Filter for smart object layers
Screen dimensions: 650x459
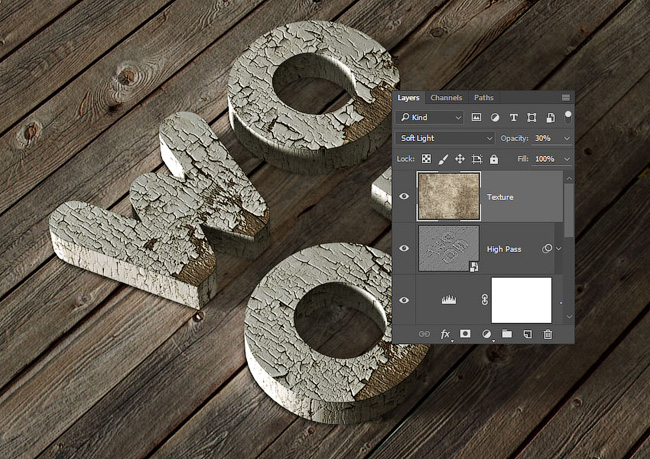550,117
